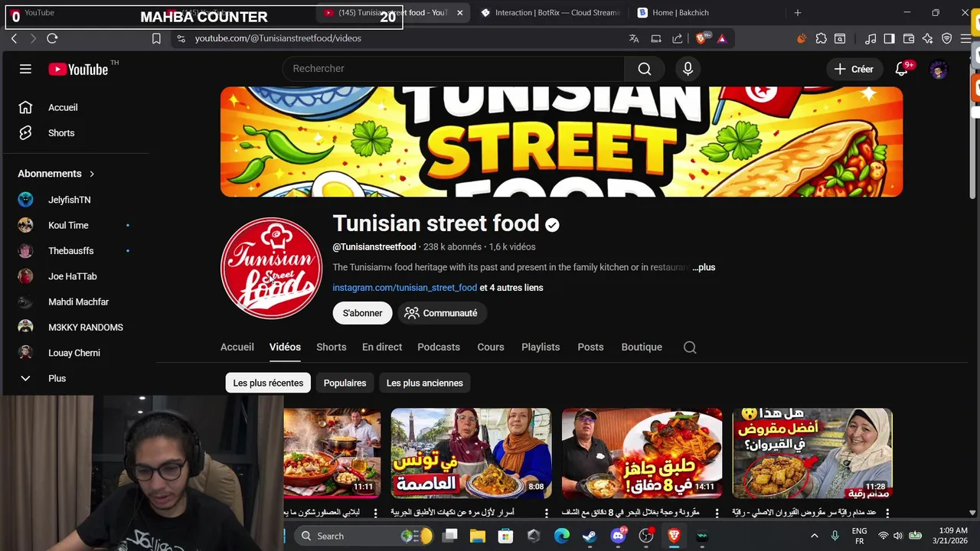
Task: Select Les plus récentes filter chip
Action: [268, 383]
